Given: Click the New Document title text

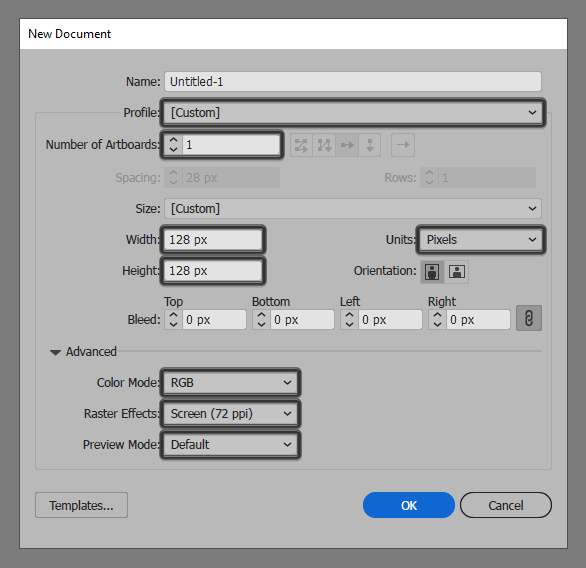Looking at the screenshot, I should 70,34.
